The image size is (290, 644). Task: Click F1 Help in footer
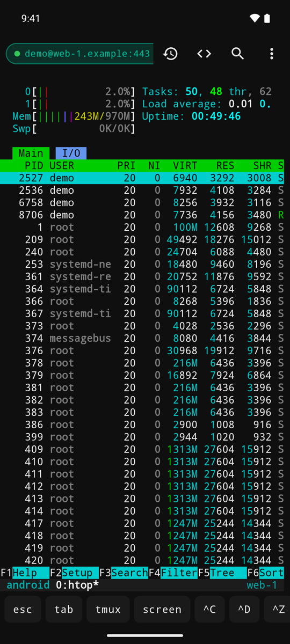point(25,573)
